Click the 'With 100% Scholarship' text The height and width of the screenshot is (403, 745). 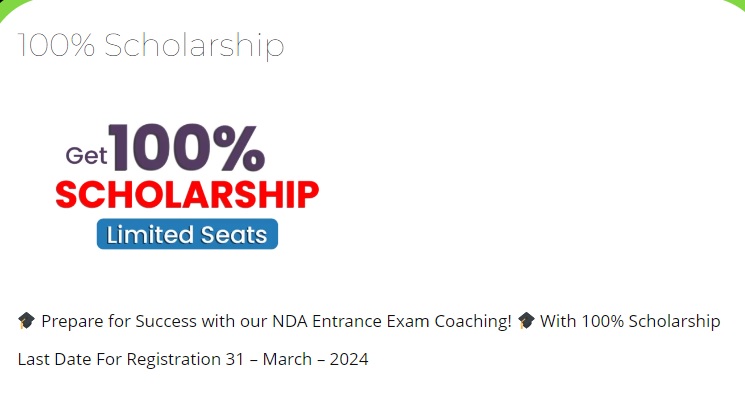[630, 321]
